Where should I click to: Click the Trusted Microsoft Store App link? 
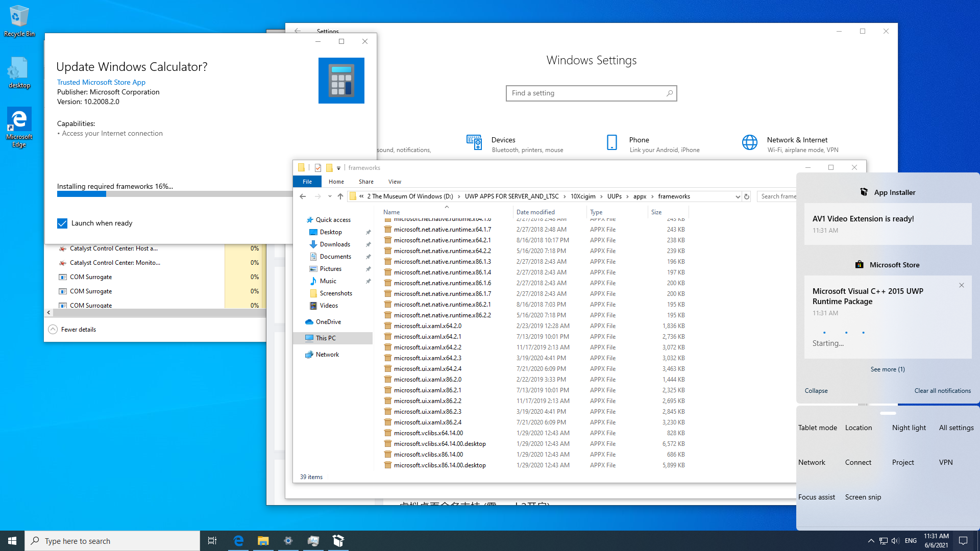101,82
